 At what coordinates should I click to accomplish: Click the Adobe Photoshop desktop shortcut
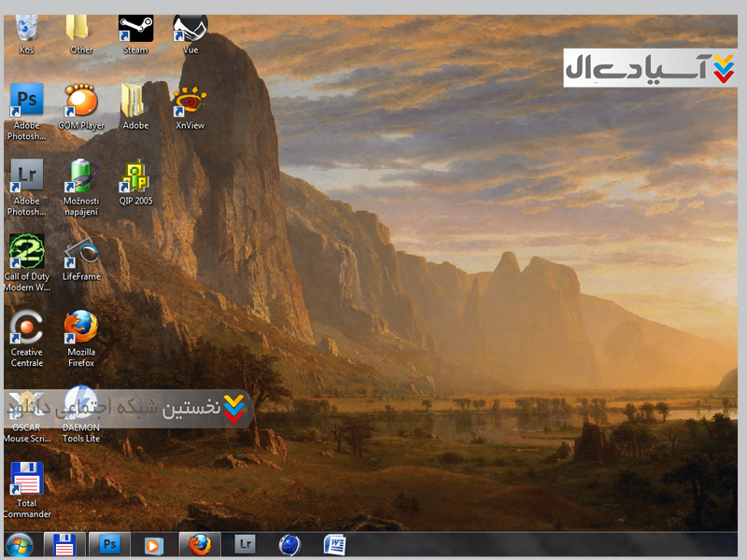[x=26, y=101]
